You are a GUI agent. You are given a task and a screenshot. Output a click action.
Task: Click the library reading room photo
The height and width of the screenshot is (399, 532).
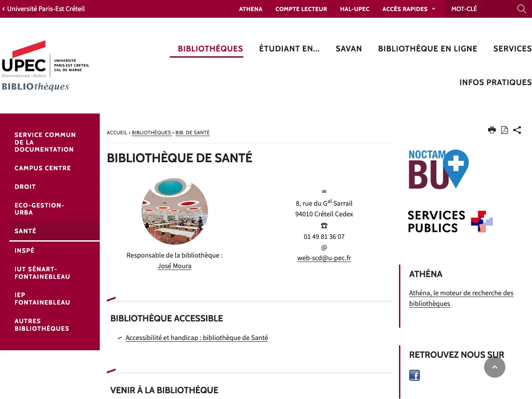(x=175, y=211)
